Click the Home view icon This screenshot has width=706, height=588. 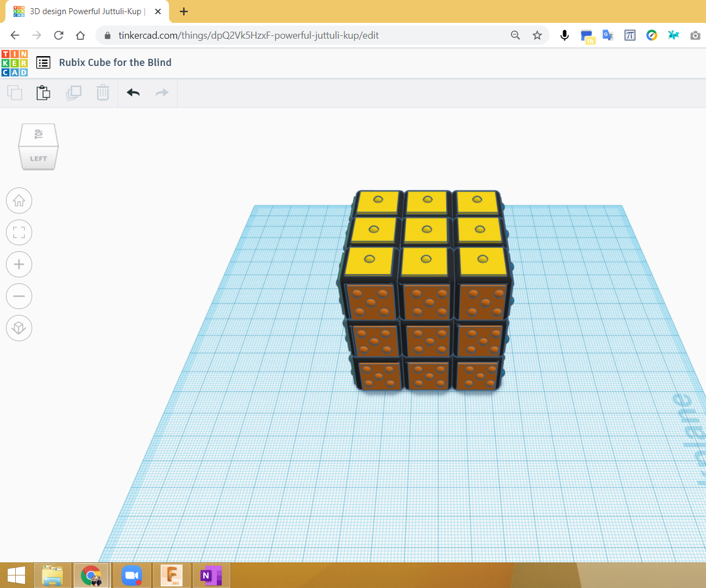click(19, 201)
